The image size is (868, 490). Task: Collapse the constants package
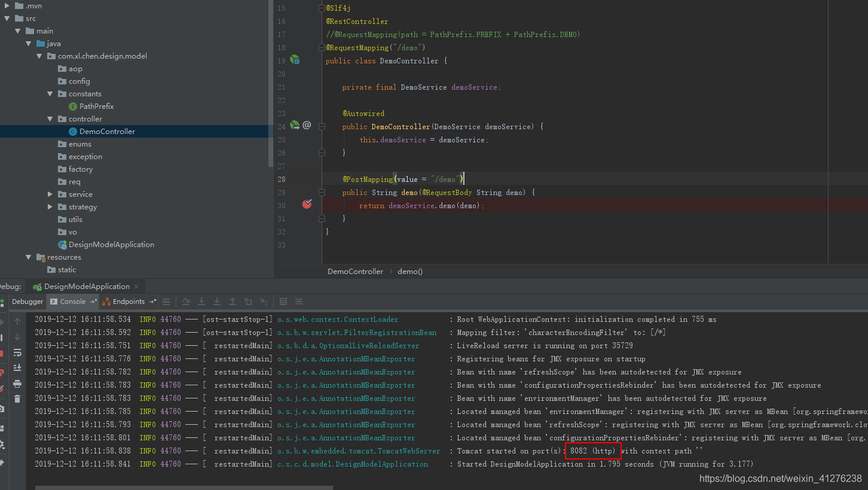[50, 94]
